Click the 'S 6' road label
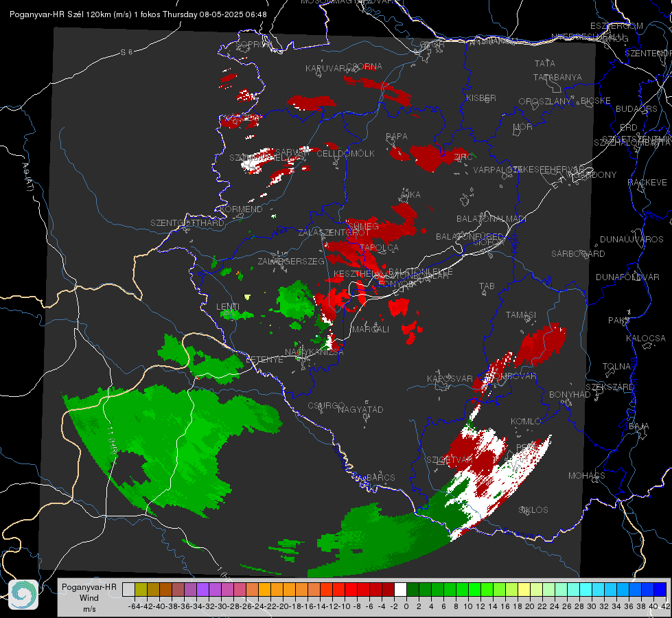 point(126,52)
